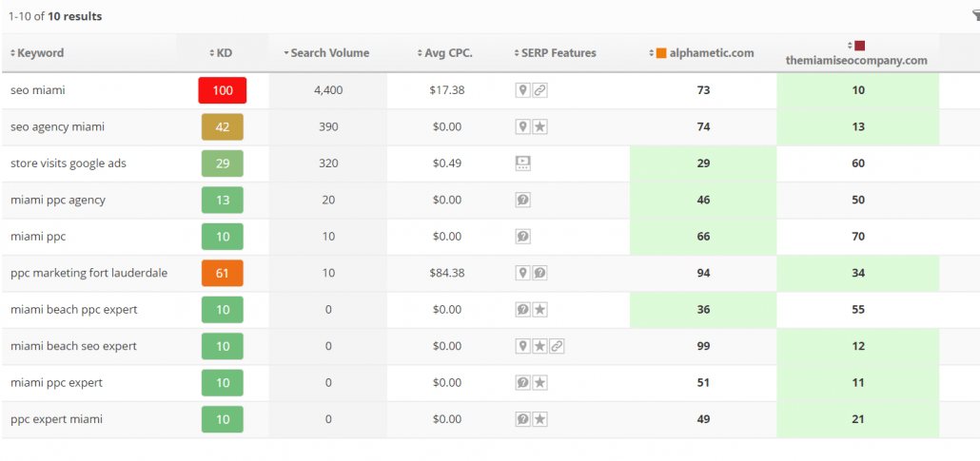Screen dimensions: 980x461
Task: Click the star reviews icon for seo agency miami
Action: [x=540, y=126]
